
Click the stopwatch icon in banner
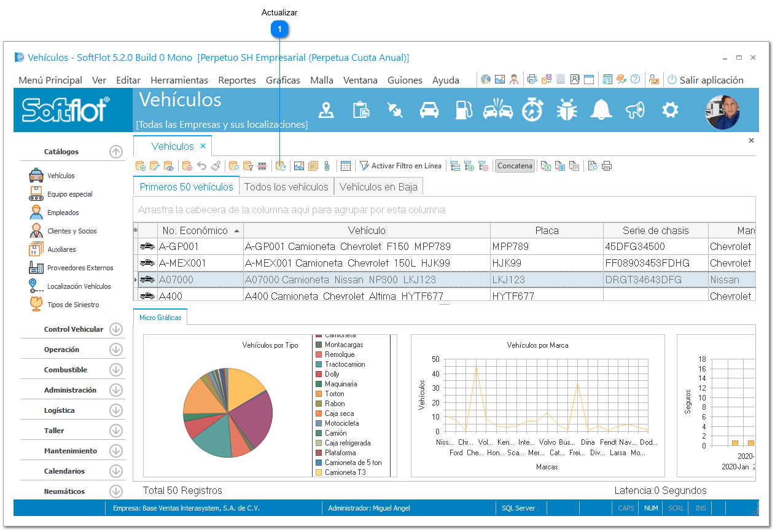coord(532,110)
